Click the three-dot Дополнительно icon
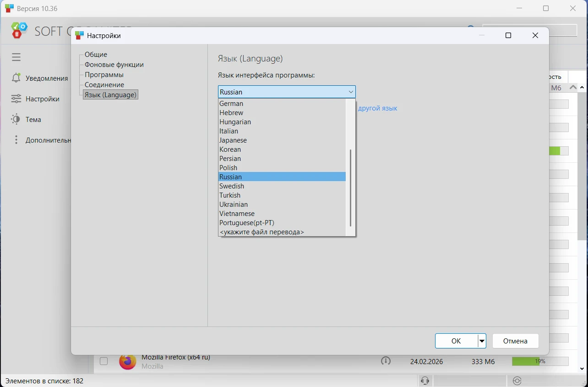The image size is (588, 387). coord(16,140)
